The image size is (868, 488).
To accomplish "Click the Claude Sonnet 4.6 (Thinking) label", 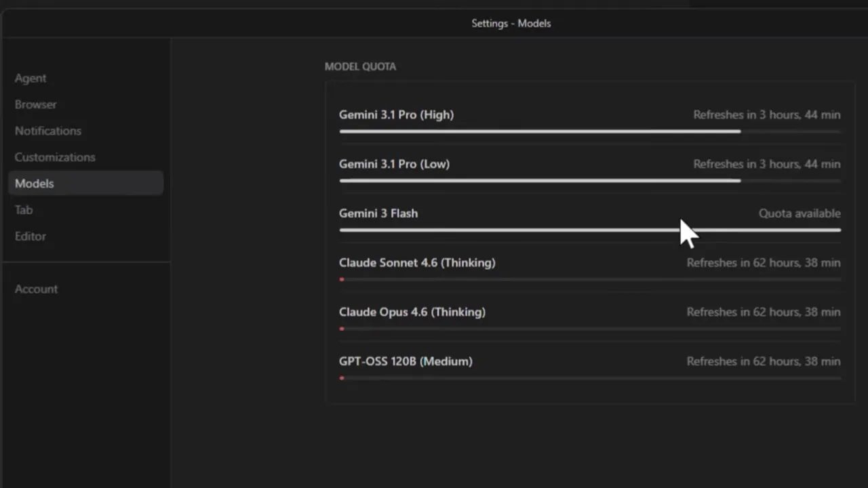I will tap(417, 263).
